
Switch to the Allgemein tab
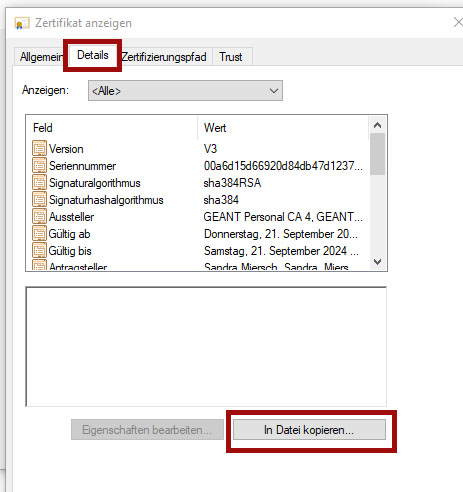tap(41, 57)
